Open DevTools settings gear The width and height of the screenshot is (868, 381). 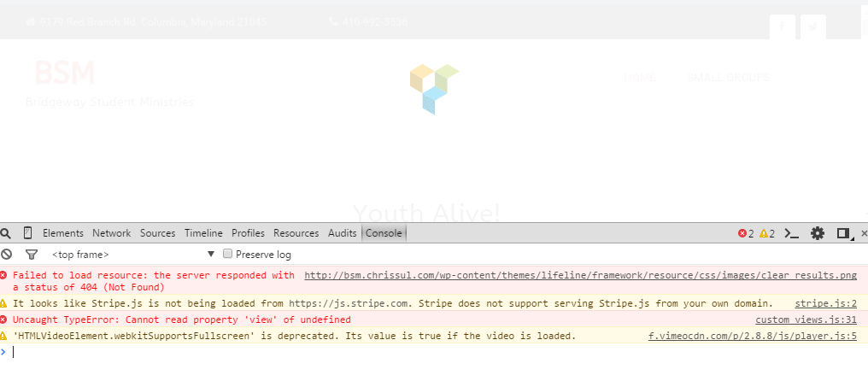tap(818, 233)
